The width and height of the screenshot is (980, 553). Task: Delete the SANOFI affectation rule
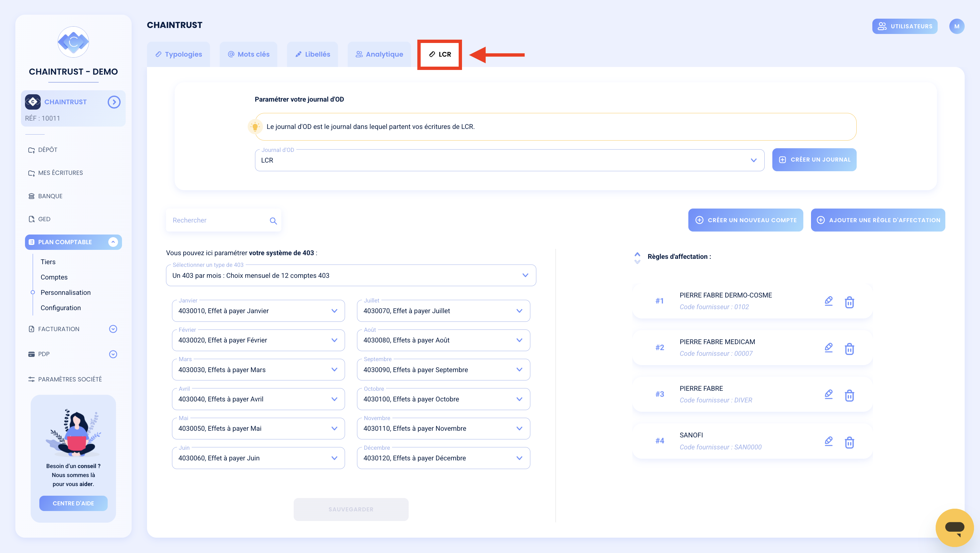pyautogui.click(x=850, y=442)
